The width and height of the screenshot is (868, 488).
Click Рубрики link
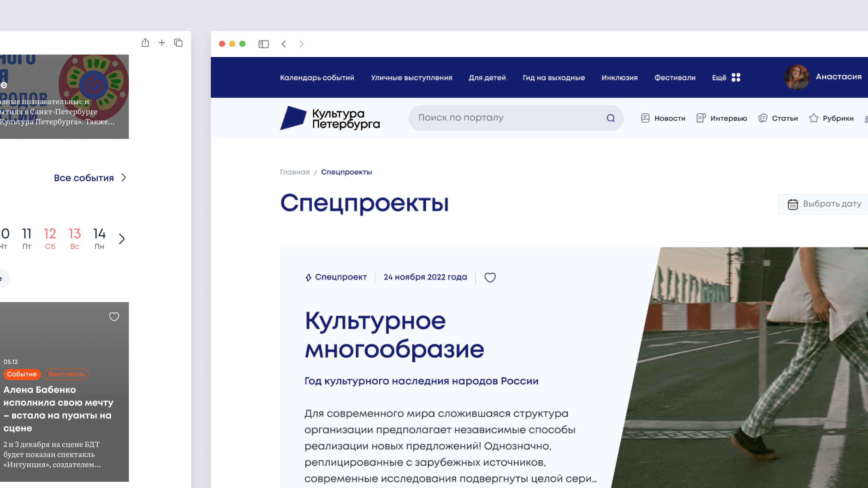[838, 119]
